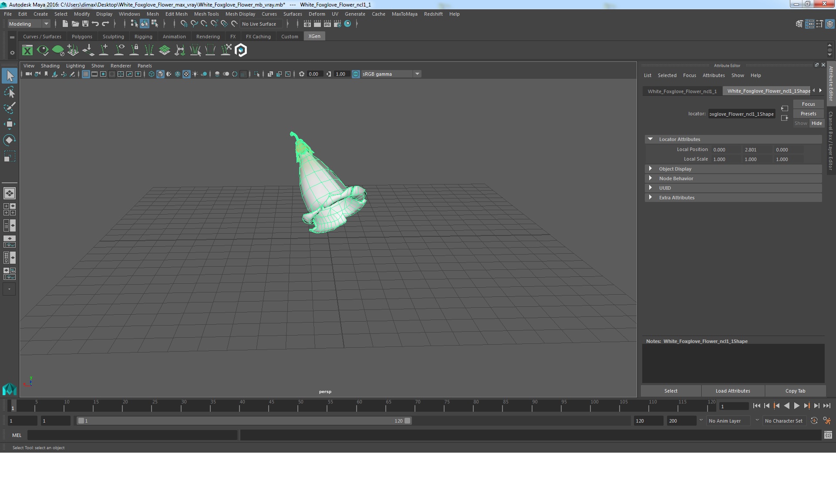Activate the Lasso select tool
Viewport: 836px width, 504px height.
coord(10,92)
